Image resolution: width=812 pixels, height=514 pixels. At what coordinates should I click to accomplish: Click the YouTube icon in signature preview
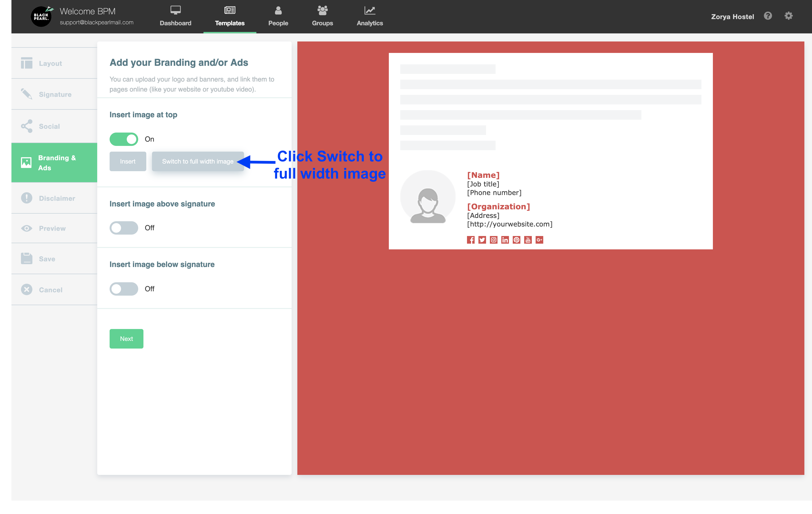point(528,240)
